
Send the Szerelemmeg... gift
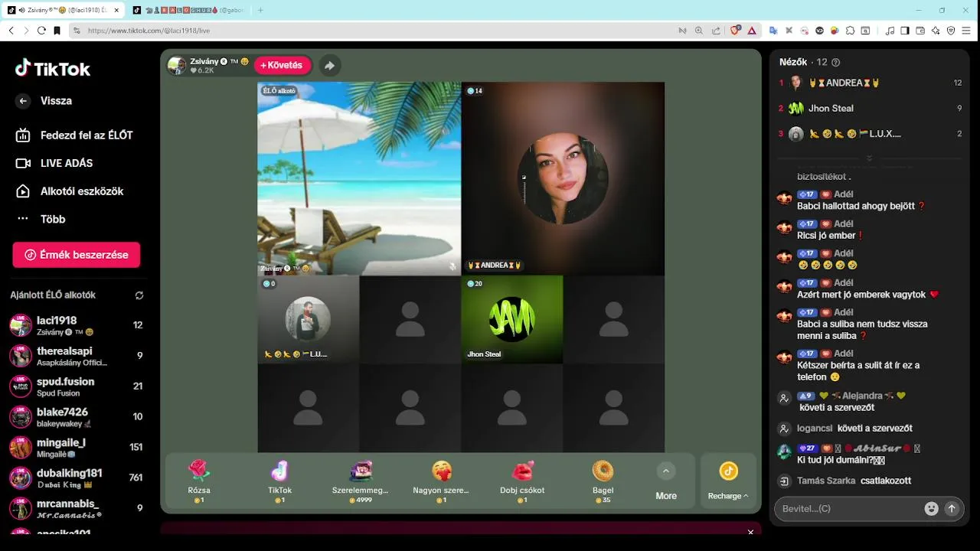(361, 481)
